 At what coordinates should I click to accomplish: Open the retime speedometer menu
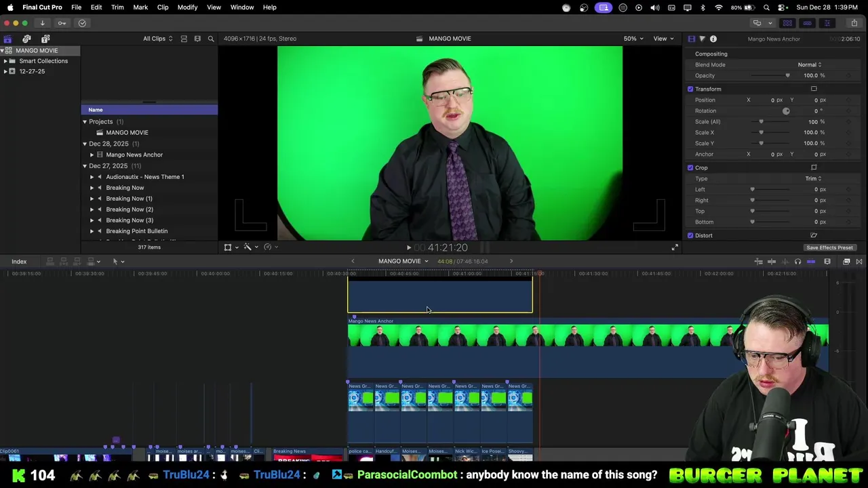[x=270, y=247]
